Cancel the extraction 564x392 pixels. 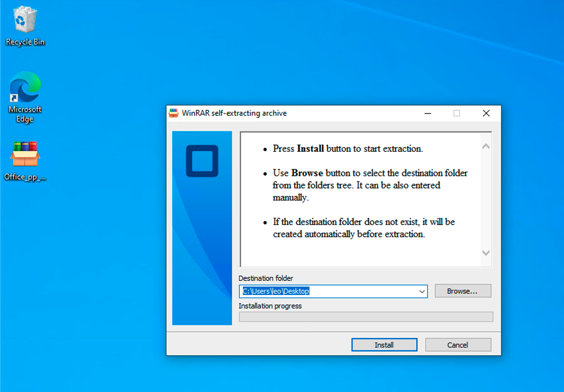(458, 344)
